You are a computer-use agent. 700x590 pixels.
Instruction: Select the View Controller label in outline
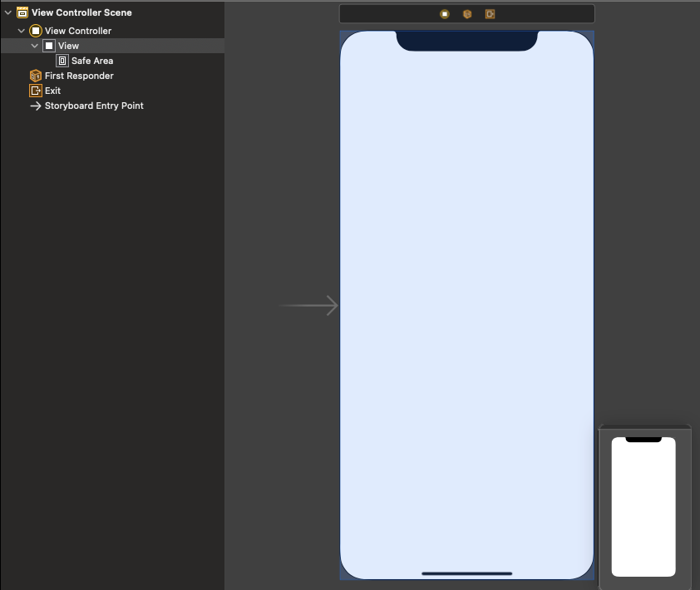[x=78, y=31]
